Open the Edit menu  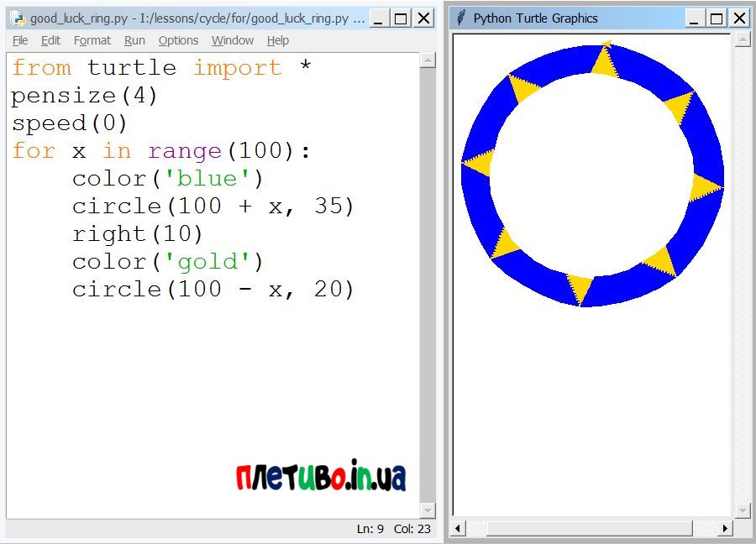tap(50, 40)
